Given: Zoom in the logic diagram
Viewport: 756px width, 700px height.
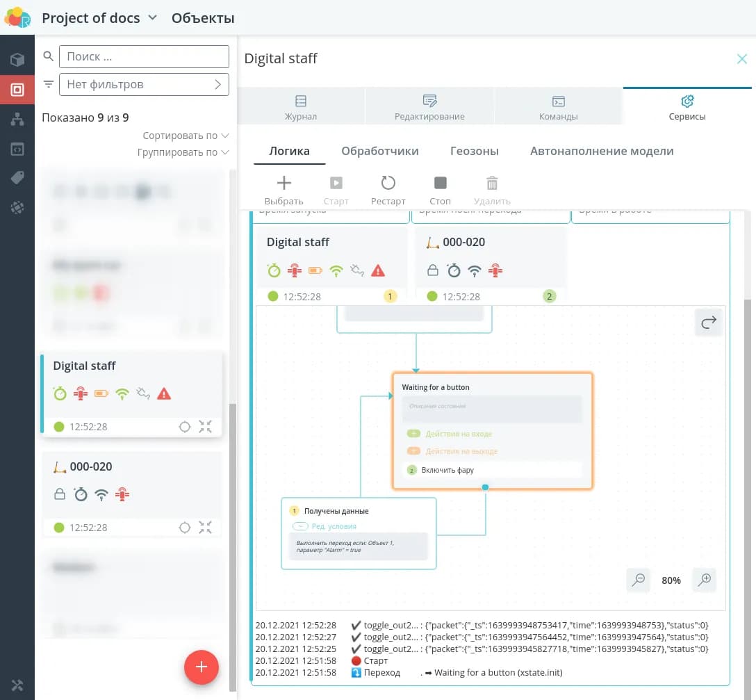Looking at the screenshot, I should point(704,580).
